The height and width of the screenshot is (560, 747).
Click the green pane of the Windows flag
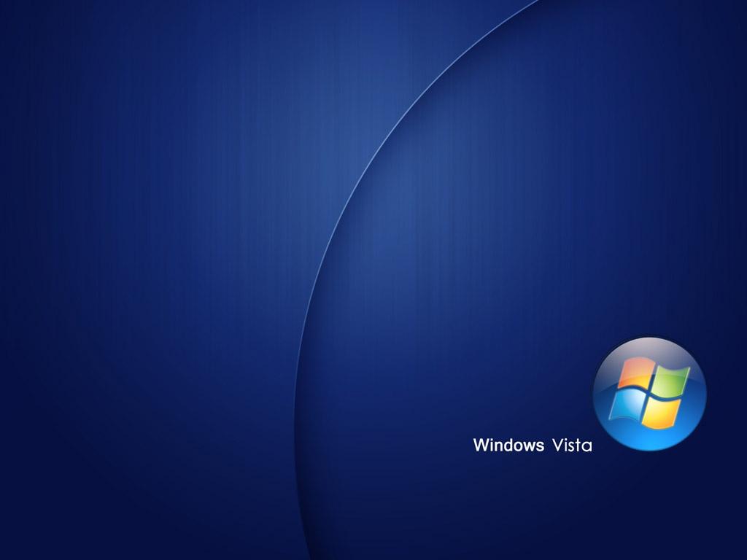pyautogui.click(x=670, y=382)
